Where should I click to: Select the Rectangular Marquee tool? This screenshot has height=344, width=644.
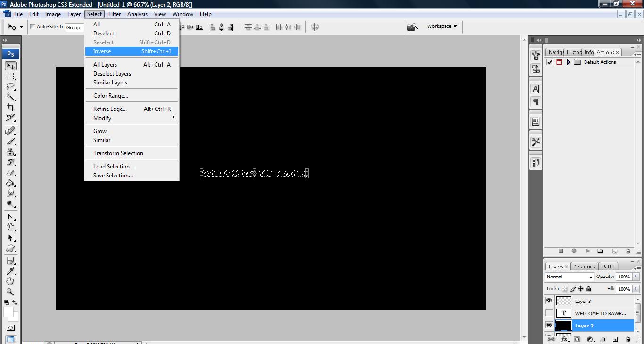coord(10,76)
